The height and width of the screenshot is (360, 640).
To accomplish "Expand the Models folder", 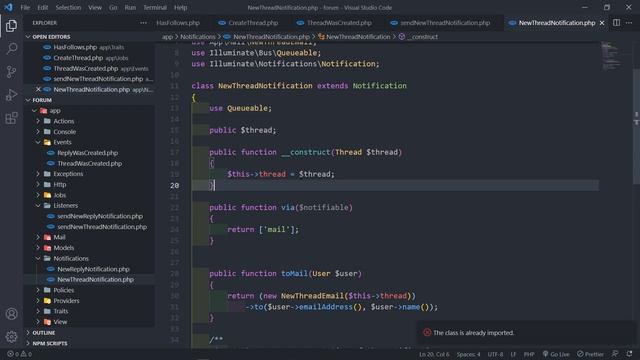I will 38,248.
